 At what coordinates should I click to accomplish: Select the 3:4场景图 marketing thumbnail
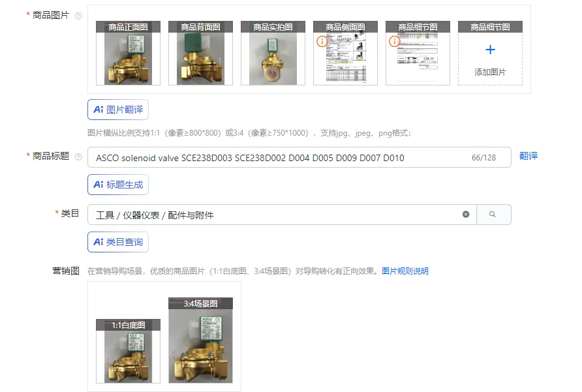[200, 340]
